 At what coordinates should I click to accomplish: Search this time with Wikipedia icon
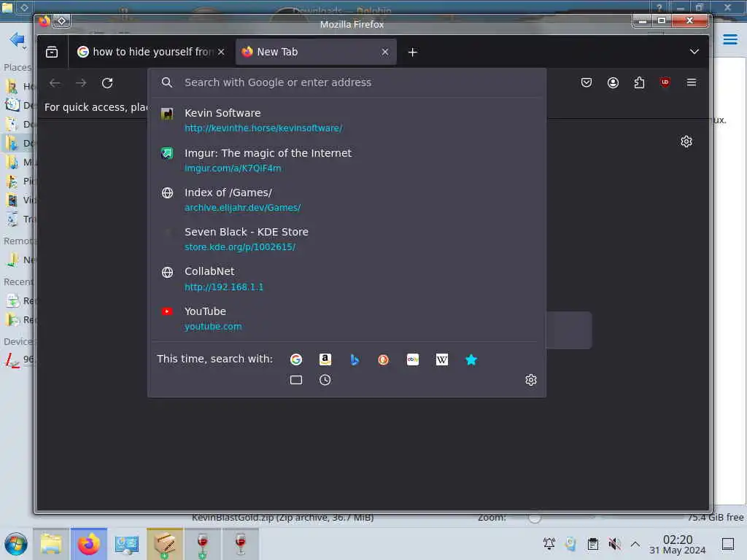441,359
